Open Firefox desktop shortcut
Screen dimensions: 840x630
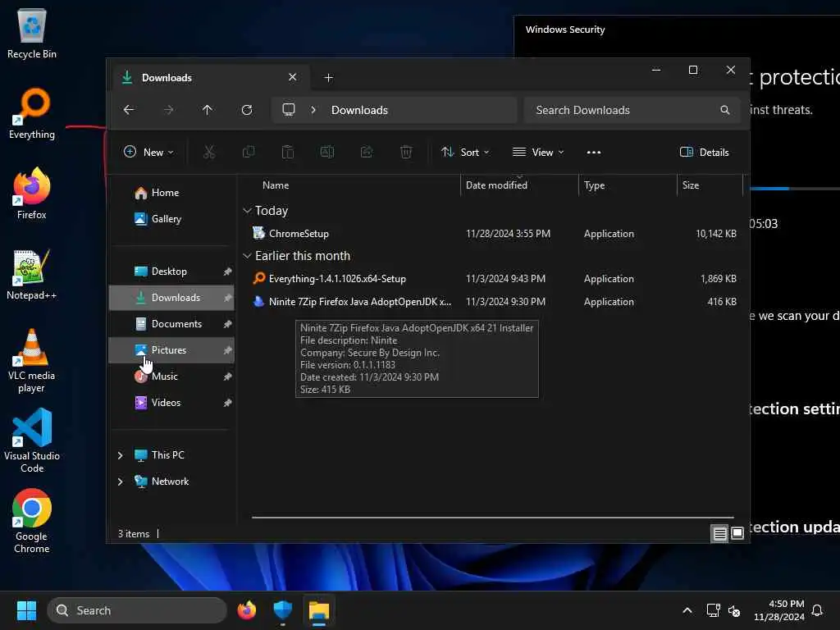coord(32,194)
